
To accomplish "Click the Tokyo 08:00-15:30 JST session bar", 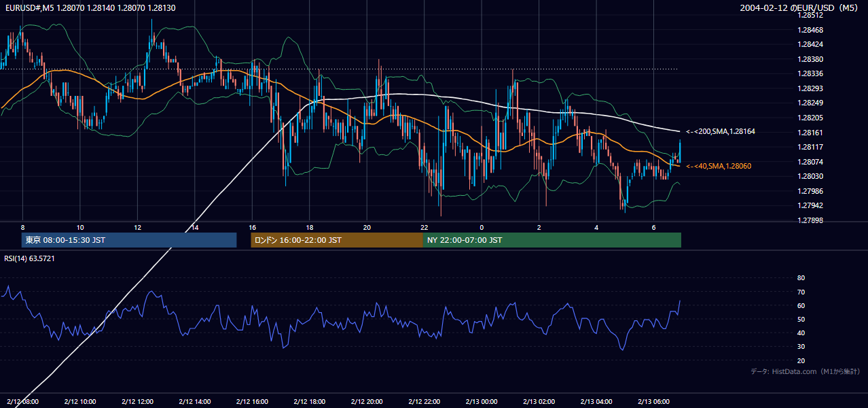I will tap(129, 240).
